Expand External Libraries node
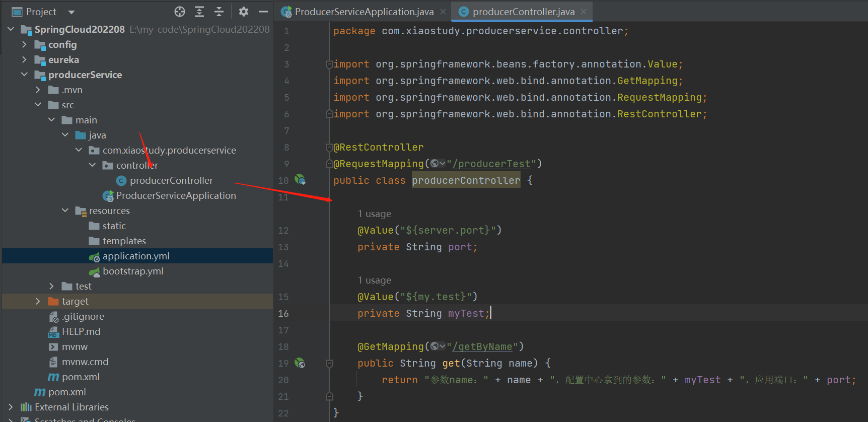Viewport: 868px width, 422px height. [11, 407]
